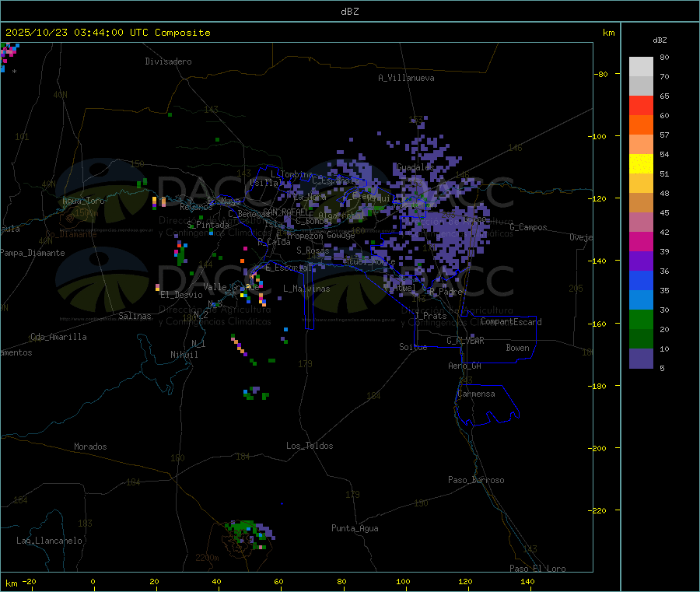Click the Cda_Amarilla location label

click(58, 337)
